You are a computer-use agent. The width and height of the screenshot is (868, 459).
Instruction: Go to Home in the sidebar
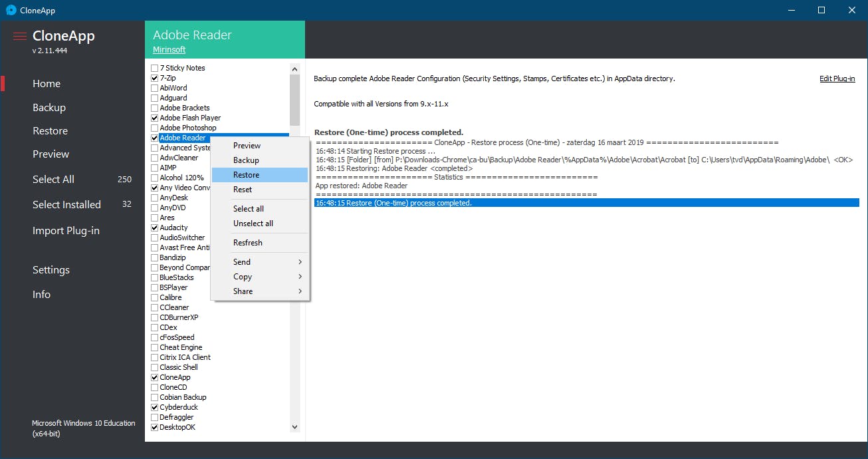pyautogui.click(x=47, y=84)
